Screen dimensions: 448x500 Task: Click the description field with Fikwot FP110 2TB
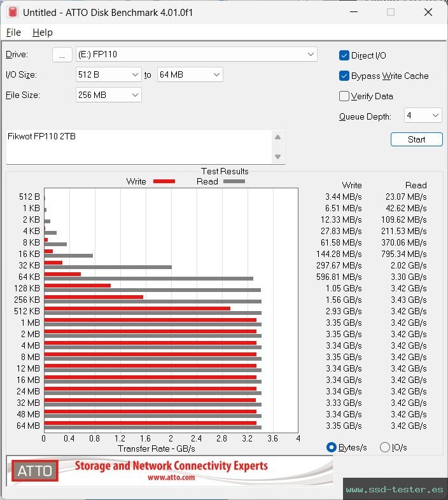pos(139,147)
